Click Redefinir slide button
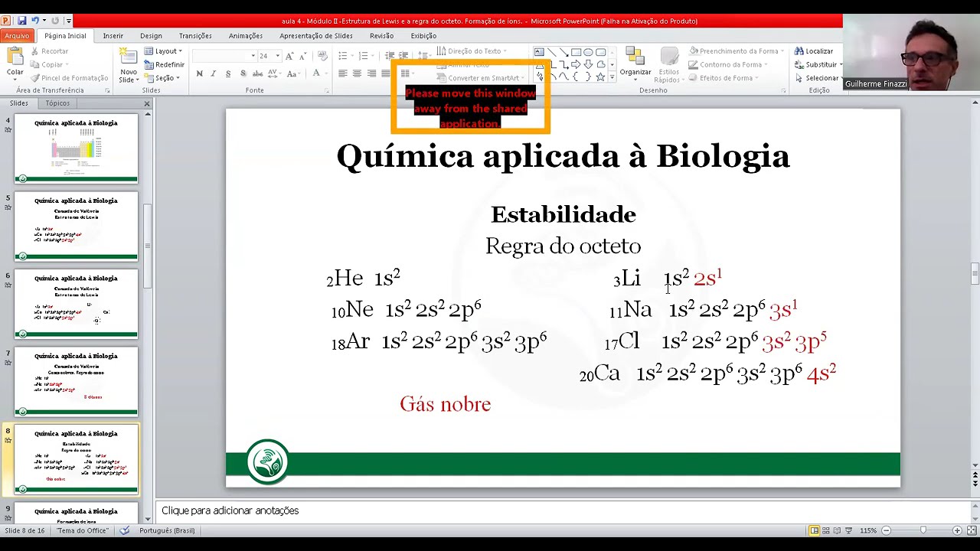The image size is (980, 551). click(x=164, y=65)
